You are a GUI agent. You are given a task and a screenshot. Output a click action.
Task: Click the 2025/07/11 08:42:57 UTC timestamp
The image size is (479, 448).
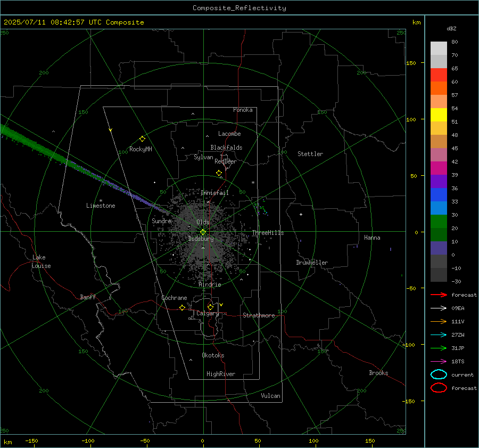73,22
